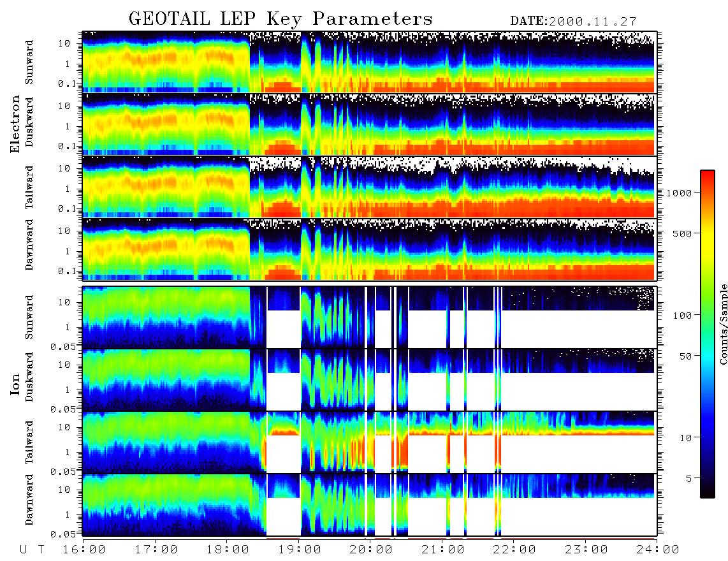The height and width of the screenshot is (561, 728).
Task: Click the "0.05" tick of Ion Dawnward panel
Action: (63, 534)
